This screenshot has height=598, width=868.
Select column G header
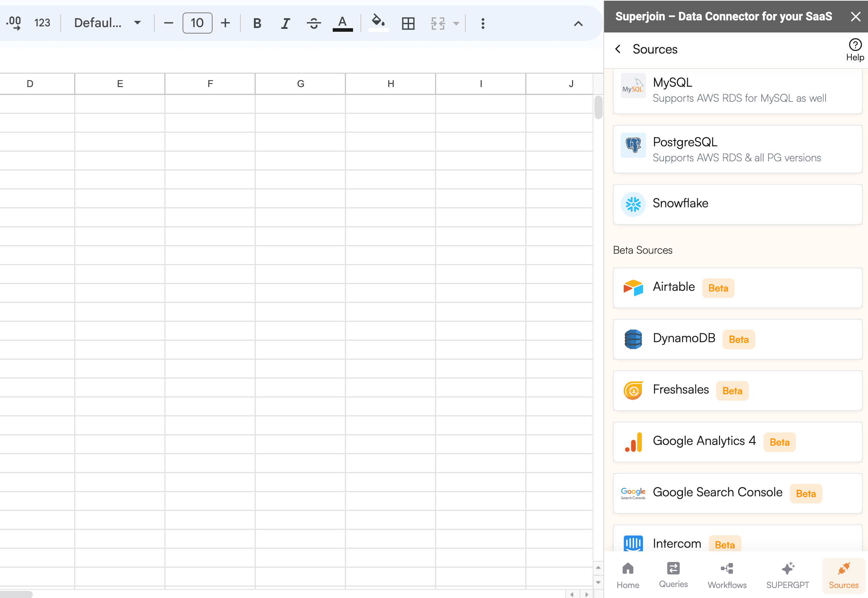(300, 83)
